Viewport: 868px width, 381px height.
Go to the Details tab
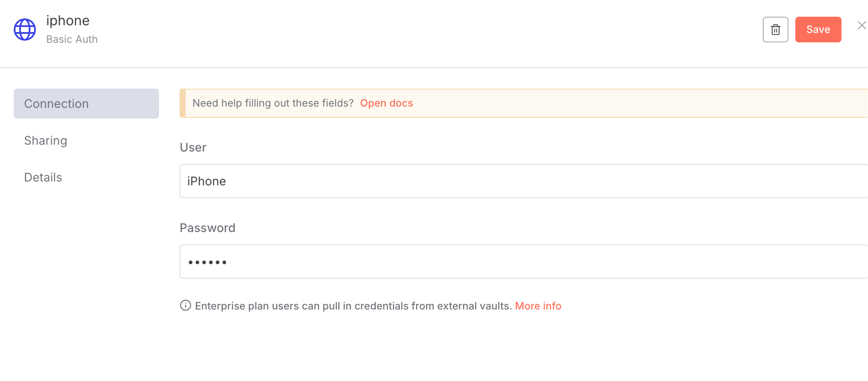43,177
